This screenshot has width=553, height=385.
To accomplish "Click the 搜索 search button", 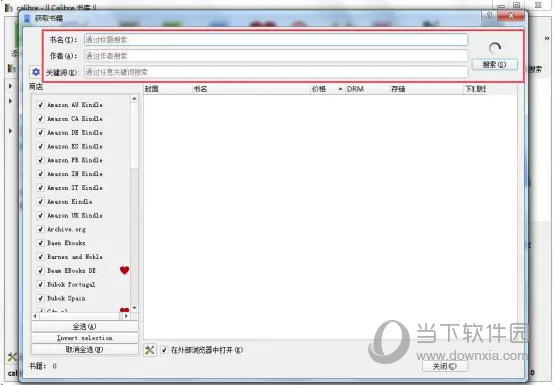I will tap(494, 65).
